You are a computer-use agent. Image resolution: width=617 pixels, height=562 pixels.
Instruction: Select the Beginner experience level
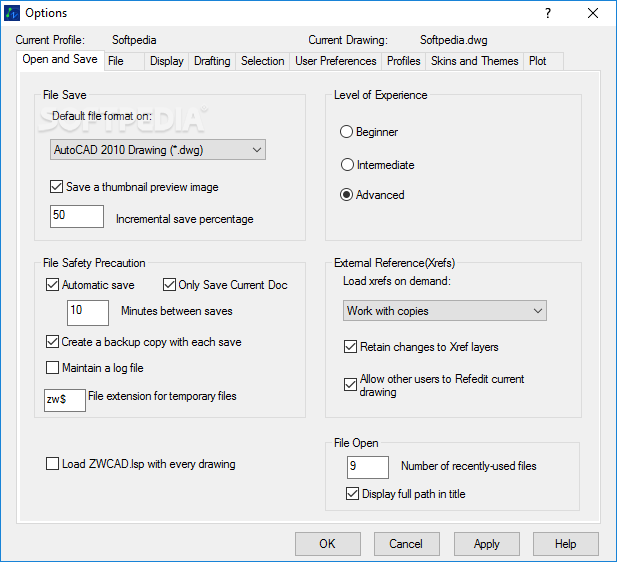(346, 132)
